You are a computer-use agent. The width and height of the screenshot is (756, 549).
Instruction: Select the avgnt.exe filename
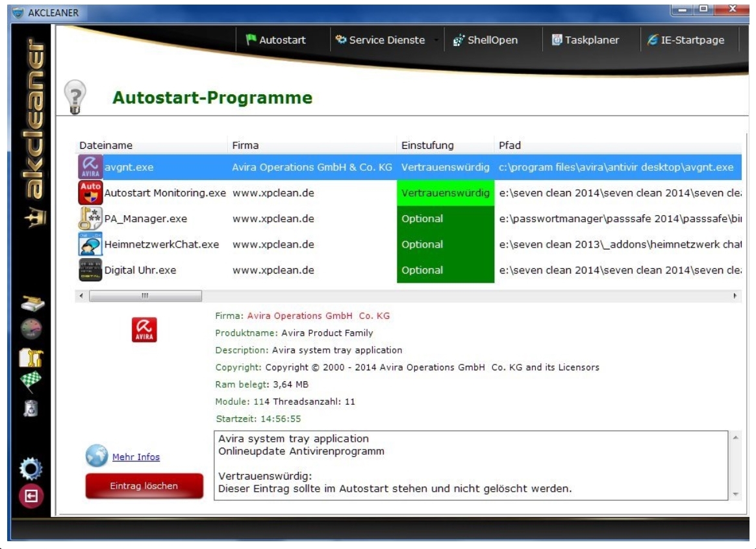click(x=129, y=167)
